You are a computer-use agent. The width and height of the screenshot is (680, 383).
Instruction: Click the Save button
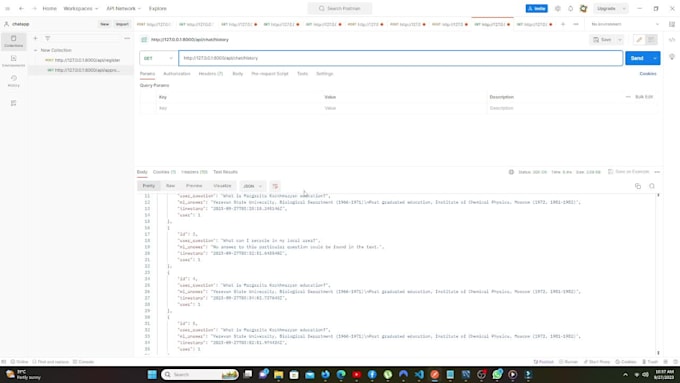click(603, 39)
